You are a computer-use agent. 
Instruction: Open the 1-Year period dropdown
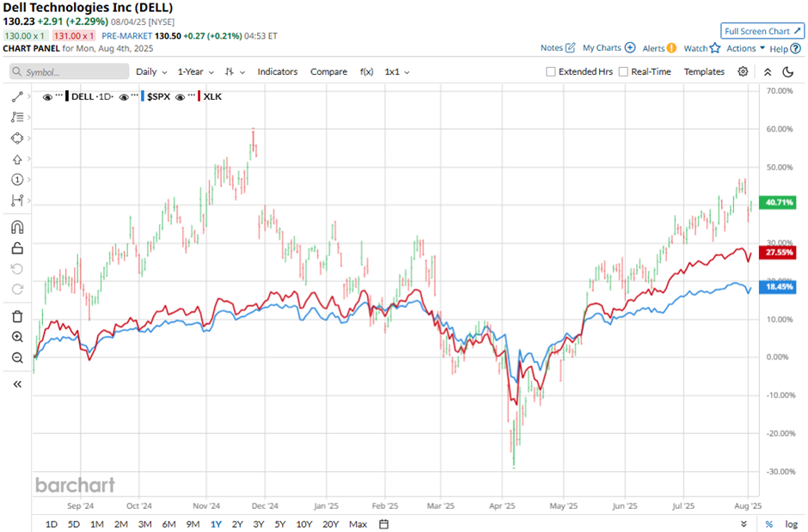[x=196, y=72]
